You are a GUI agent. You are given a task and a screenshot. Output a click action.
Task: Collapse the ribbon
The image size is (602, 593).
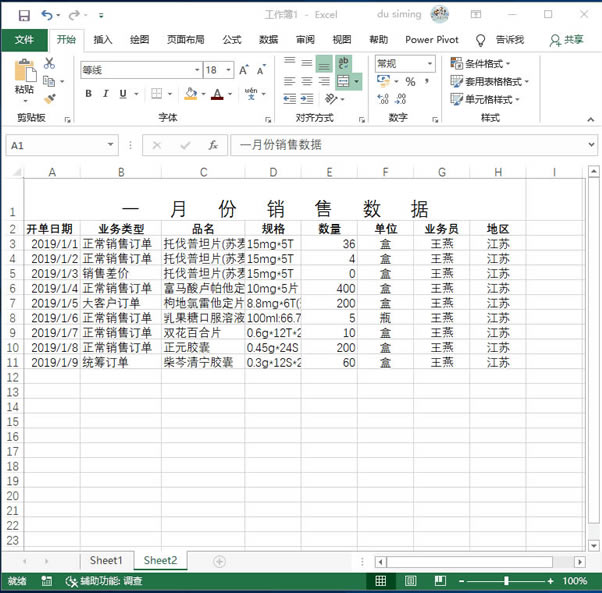point(590,120)
